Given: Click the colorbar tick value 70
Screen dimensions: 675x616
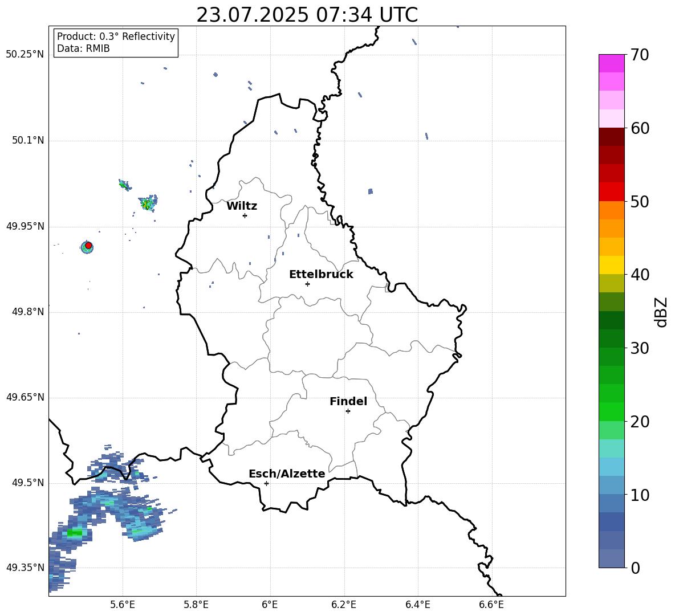Looking at the screenshot, I should tap(640, 55).
